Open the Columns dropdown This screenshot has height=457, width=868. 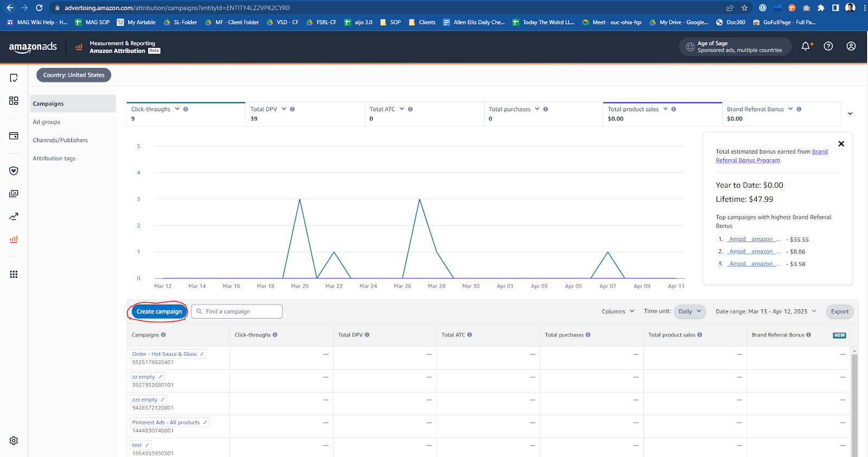[x=618, y=312]
